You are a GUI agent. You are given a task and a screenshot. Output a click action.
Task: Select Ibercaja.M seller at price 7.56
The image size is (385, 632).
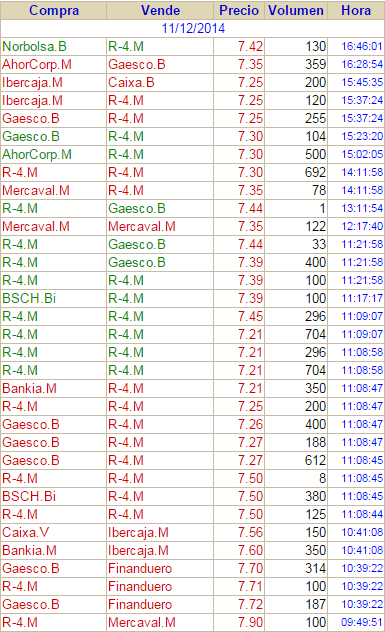point(160,532)
